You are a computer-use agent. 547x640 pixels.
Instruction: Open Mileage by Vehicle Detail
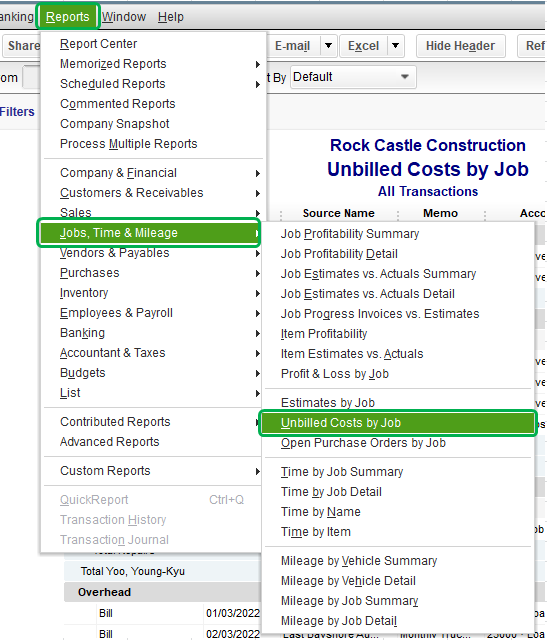(398, 581)
